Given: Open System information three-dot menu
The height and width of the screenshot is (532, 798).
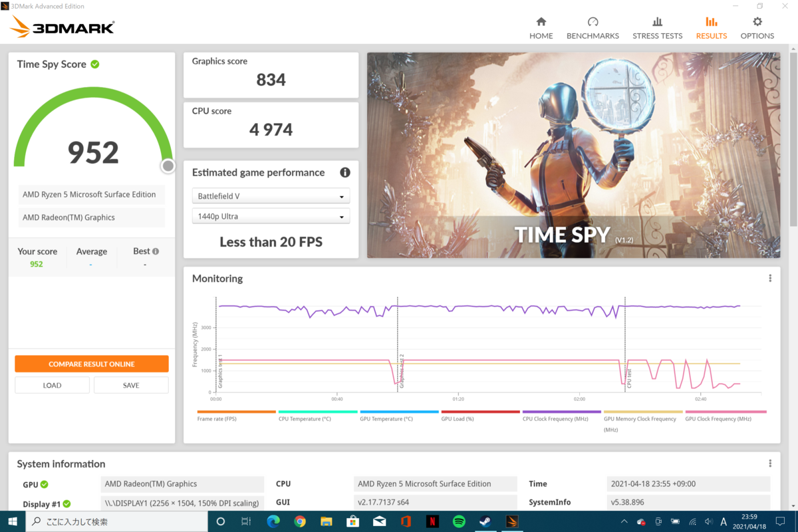Looking at the screenshot, I should (x=770, y=464).
